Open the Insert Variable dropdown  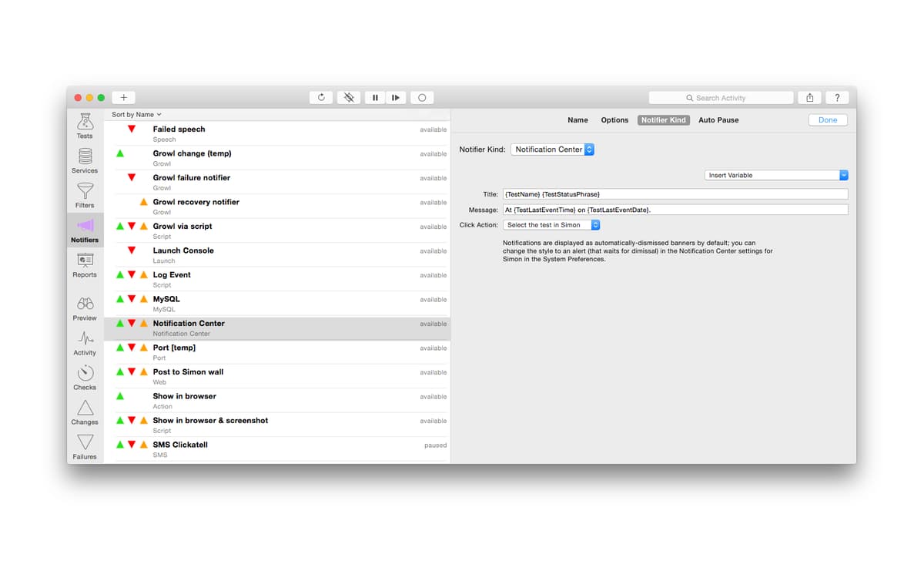pyautogui.click(x=776, y=175)
